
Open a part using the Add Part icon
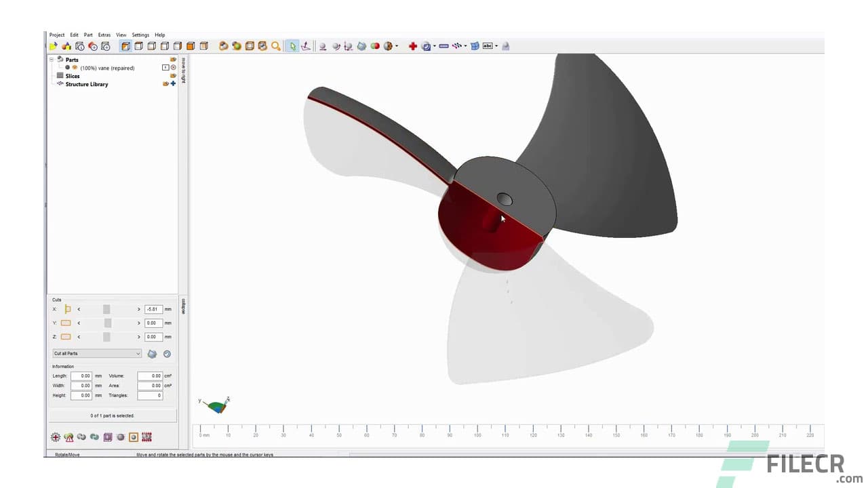coord(67,46)
